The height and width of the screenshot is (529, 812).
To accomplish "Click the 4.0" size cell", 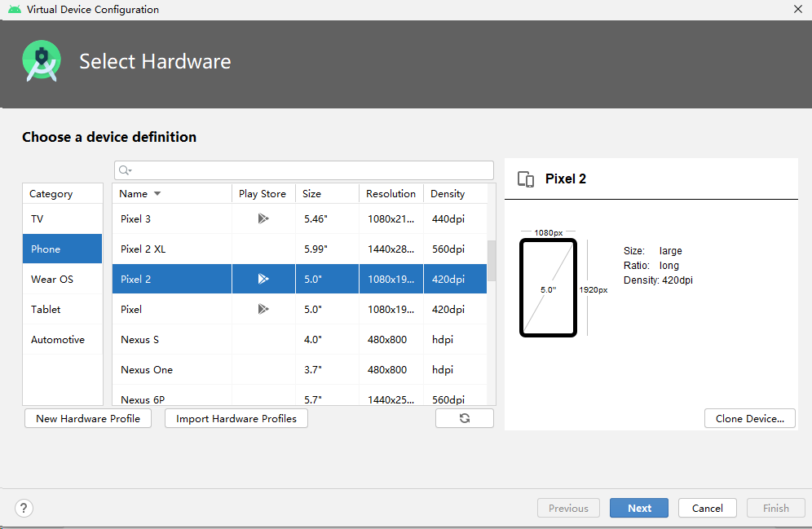I will click(327, 340).
